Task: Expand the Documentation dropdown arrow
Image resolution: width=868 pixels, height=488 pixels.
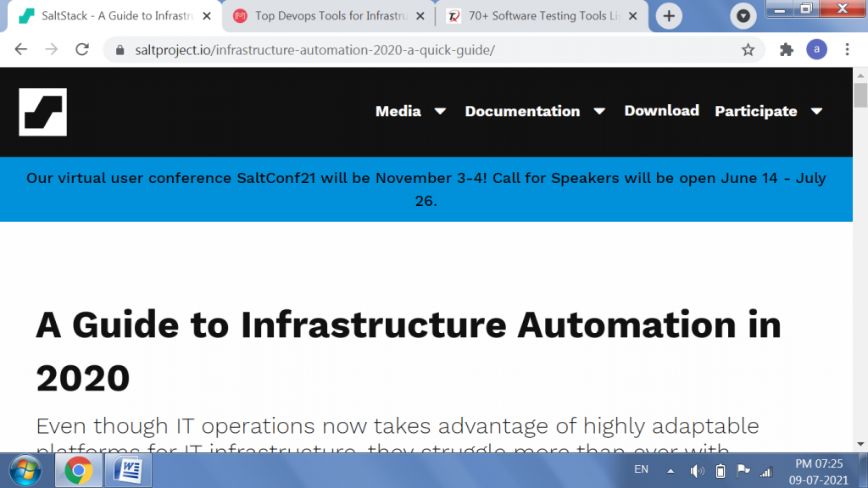Action: 599,111
